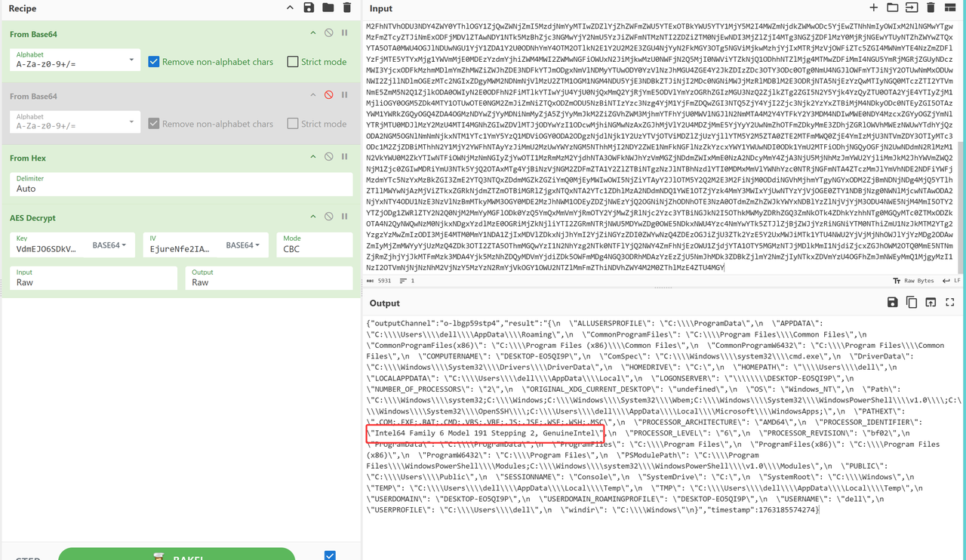Load a recipe via the folder icon
The width and height of the screenshot is (966, 560).
pos(328,8)
